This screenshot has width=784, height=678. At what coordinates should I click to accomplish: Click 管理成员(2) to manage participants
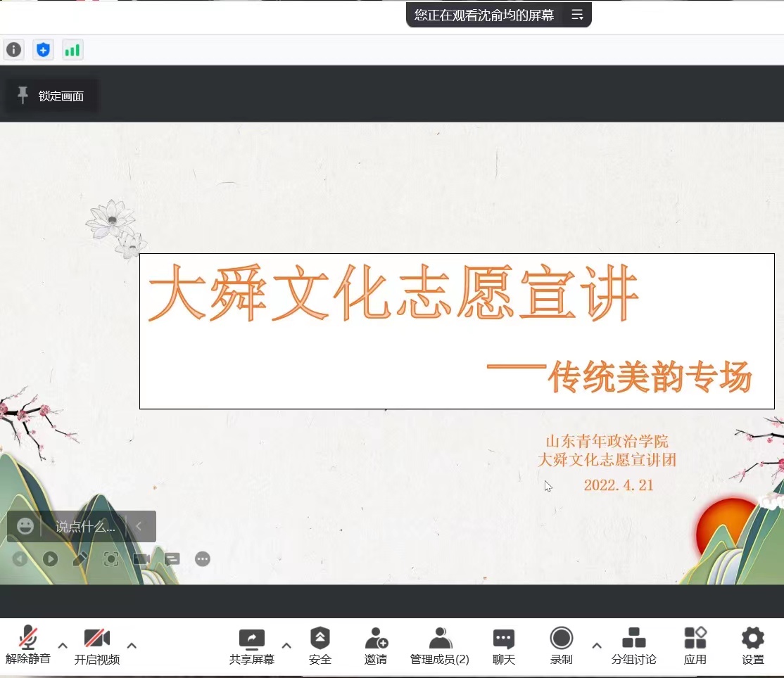440,646
